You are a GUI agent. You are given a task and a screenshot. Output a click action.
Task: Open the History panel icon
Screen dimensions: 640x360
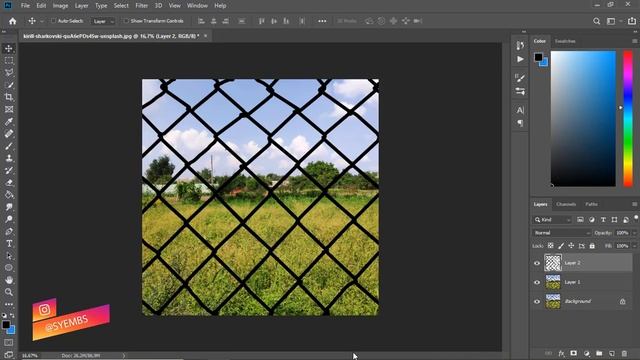tap(520, 46)
